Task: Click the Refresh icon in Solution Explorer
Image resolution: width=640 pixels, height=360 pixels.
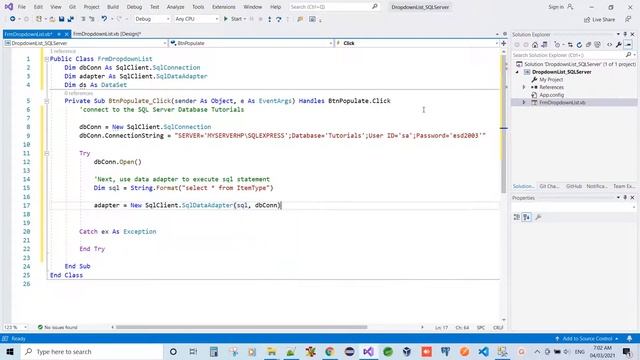Action: click(579, 44)
